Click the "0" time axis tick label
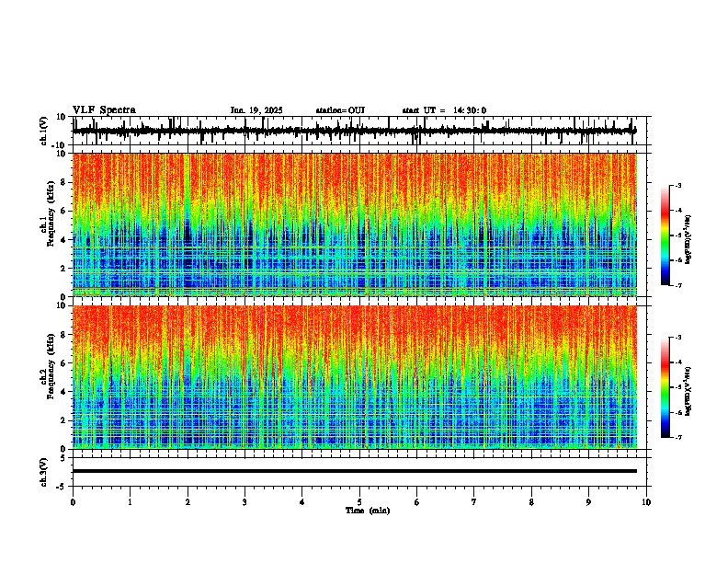Viewport: 728px width, 563px height. tap(73, 502)
